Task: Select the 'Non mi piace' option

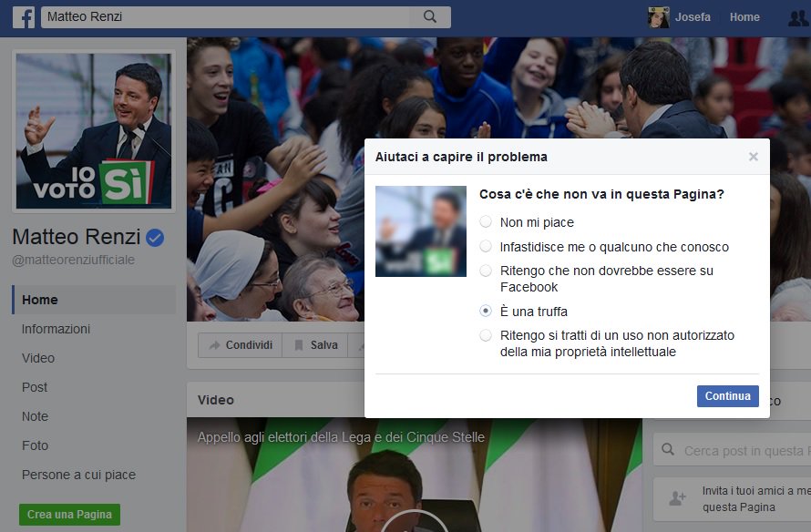Action: point(485,221)
